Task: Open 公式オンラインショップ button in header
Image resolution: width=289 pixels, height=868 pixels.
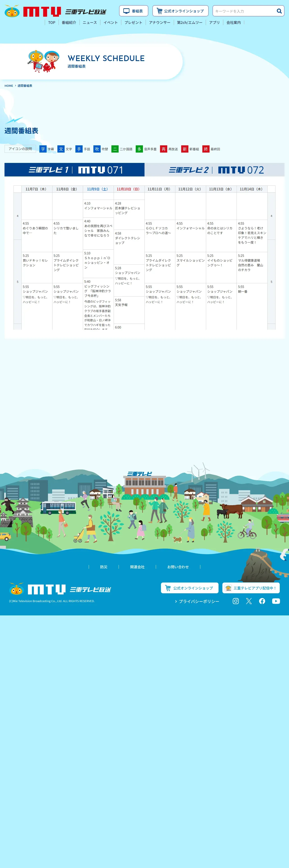Action: tap(180, 11)
